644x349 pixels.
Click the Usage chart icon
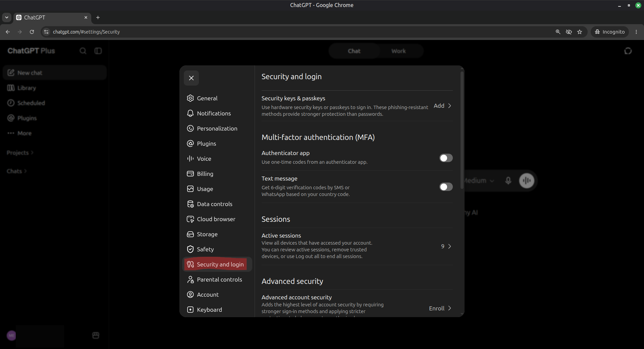[190, 189]
